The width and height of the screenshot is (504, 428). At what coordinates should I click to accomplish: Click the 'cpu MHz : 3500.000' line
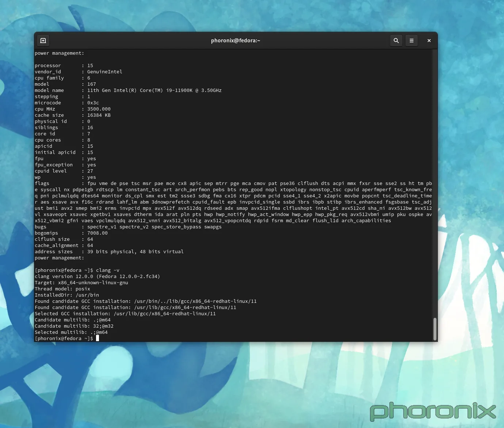pos(73,109)
